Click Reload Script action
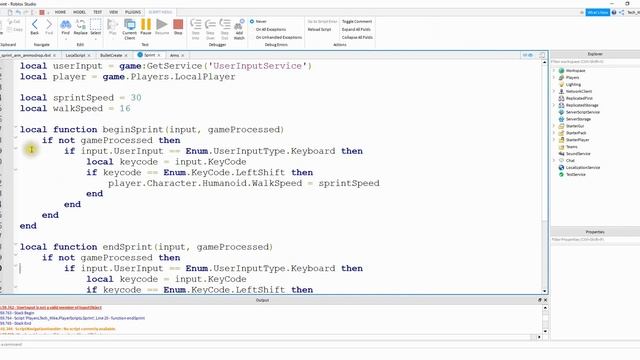This screenshot has width=640, height=360. tap(319, 29)
